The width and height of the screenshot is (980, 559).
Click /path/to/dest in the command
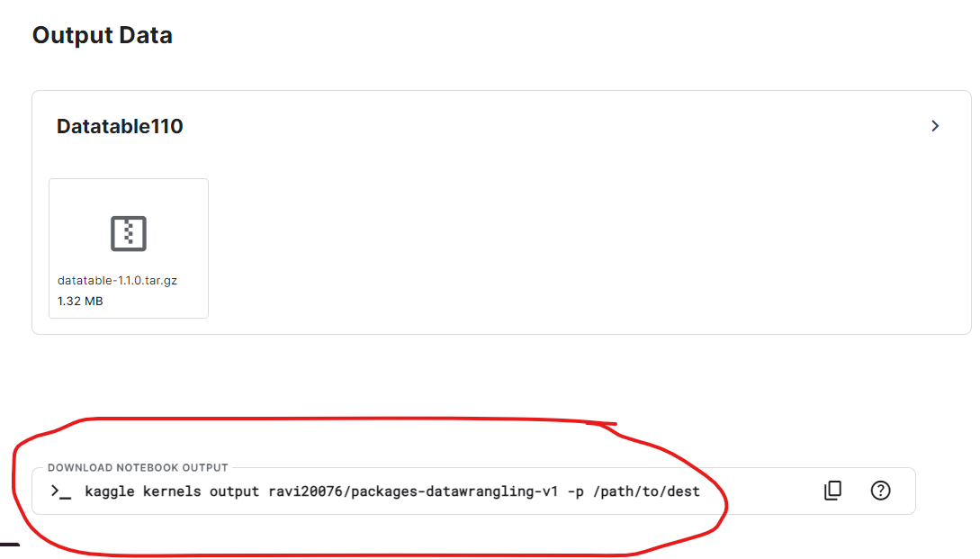pos(649,491)
